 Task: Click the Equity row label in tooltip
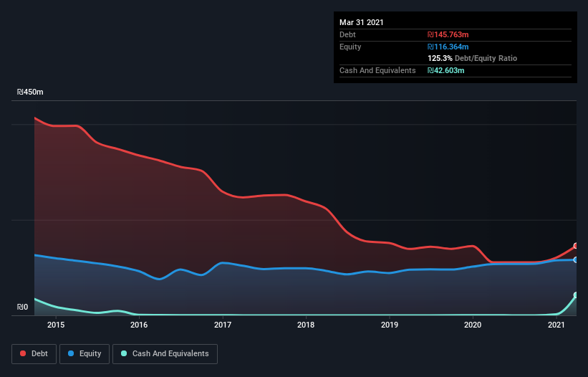(x=350, y=47)
